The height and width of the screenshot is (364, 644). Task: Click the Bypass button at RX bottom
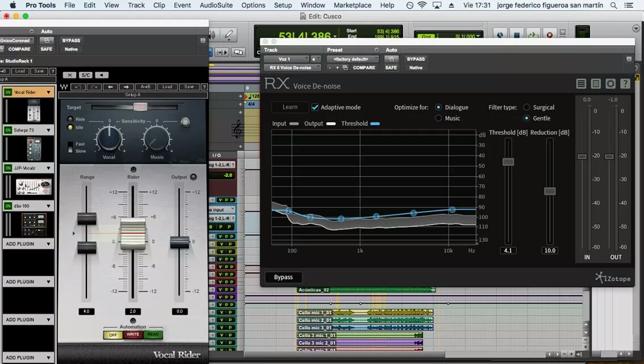(284, 277)
